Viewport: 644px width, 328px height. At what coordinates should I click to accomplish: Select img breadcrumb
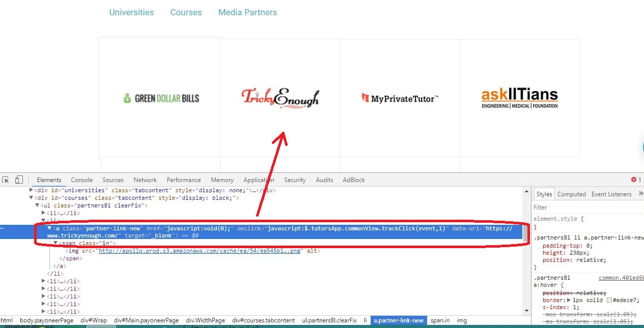462,320
